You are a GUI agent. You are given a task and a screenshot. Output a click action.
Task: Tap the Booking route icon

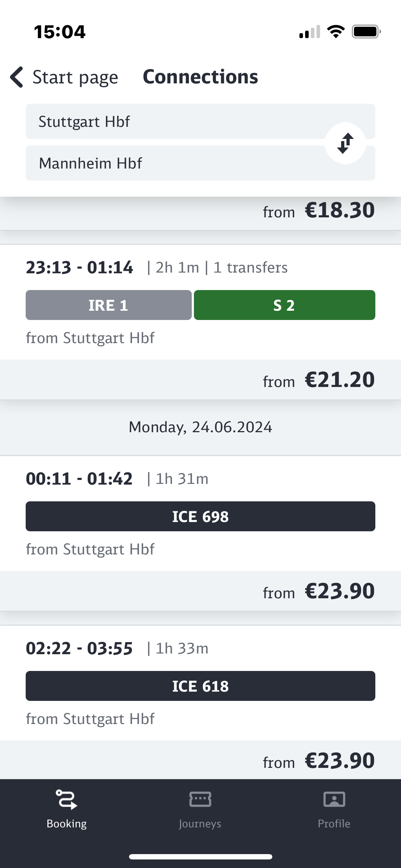pyautogui.click(x=66, y=799)
